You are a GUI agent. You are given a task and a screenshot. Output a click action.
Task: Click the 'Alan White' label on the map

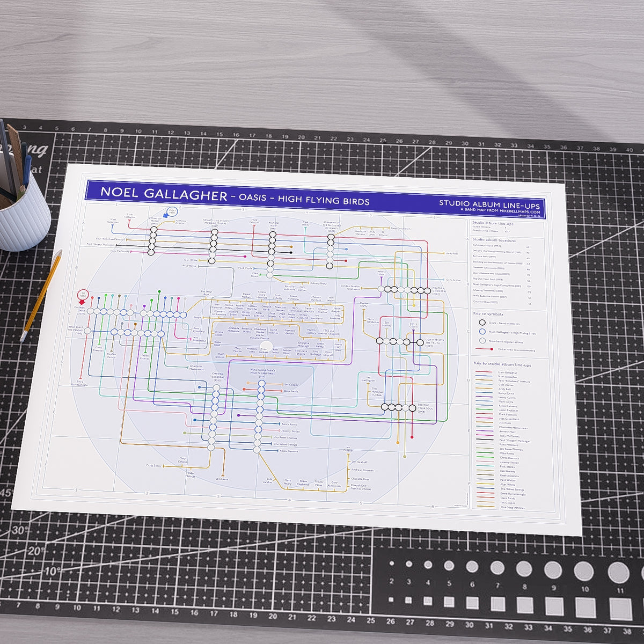tap(191, 260)
